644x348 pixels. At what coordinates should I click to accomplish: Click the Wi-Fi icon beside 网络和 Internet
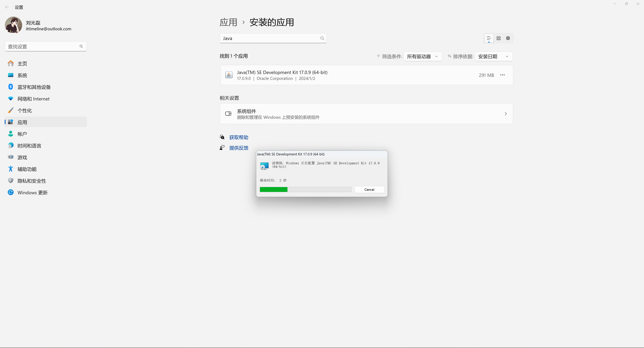pyautogui.click(x=11, y=99)
